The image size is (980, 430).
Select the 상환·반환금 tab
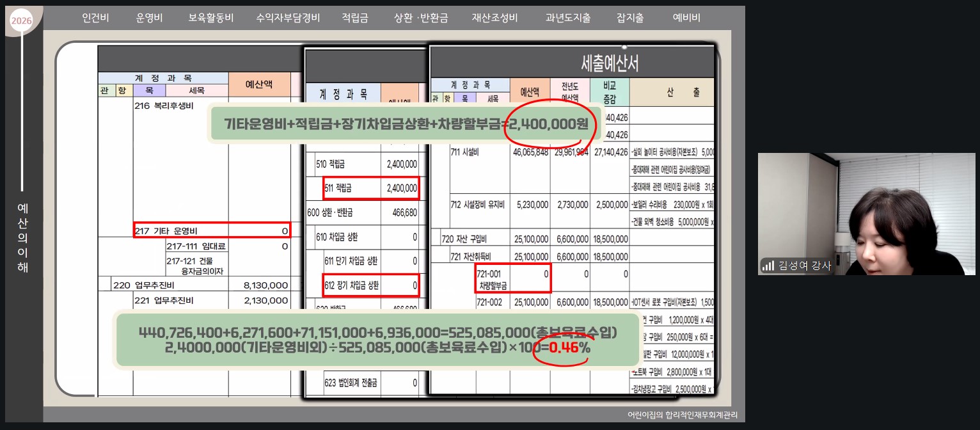tap(422, 18)
